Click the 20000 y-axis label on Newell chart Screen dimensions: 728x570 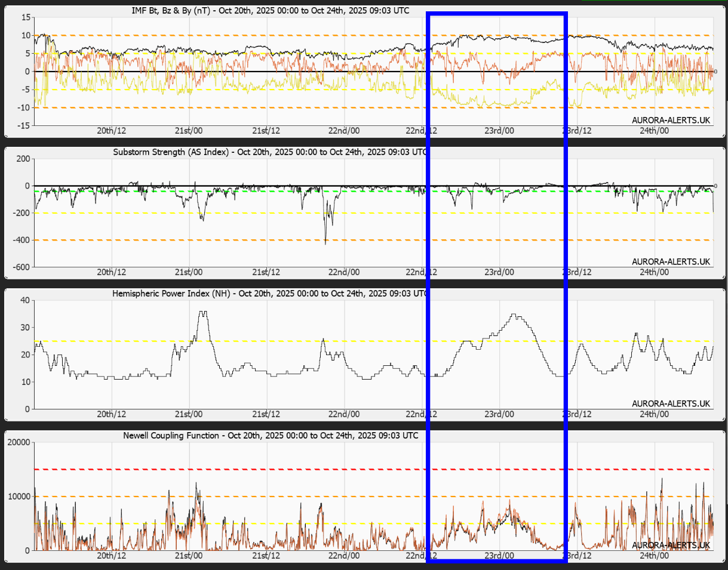click(x=18, y=442)
